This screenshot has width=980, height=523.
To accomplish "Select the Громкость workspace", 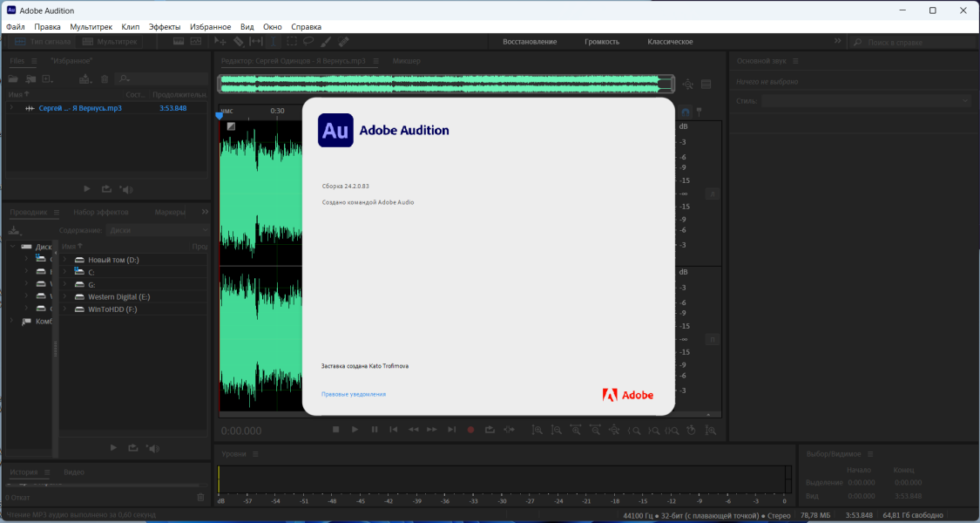I will point(602,42).
